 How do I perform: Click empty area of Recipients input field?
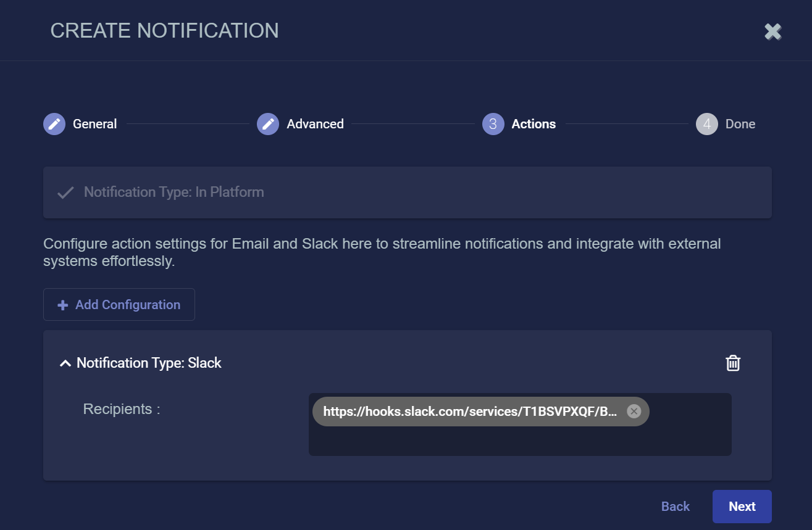pos(519,441)
